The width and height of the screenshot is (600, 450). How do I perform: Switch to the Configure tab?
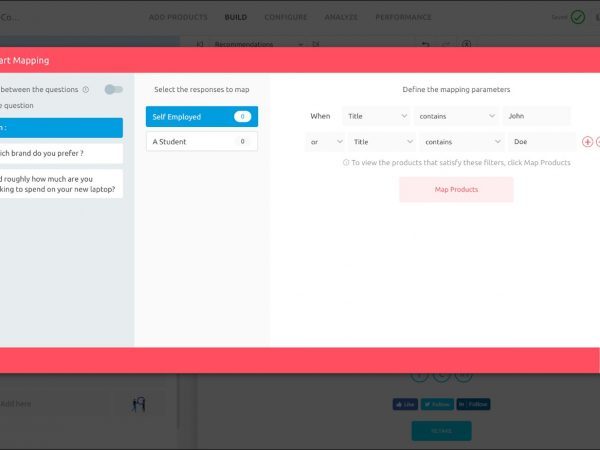(285, 17)
